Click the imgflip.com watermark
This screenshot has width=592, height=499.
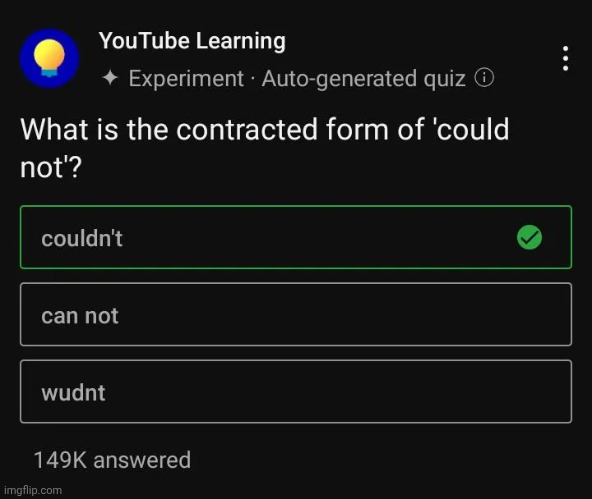pos(33,490)
